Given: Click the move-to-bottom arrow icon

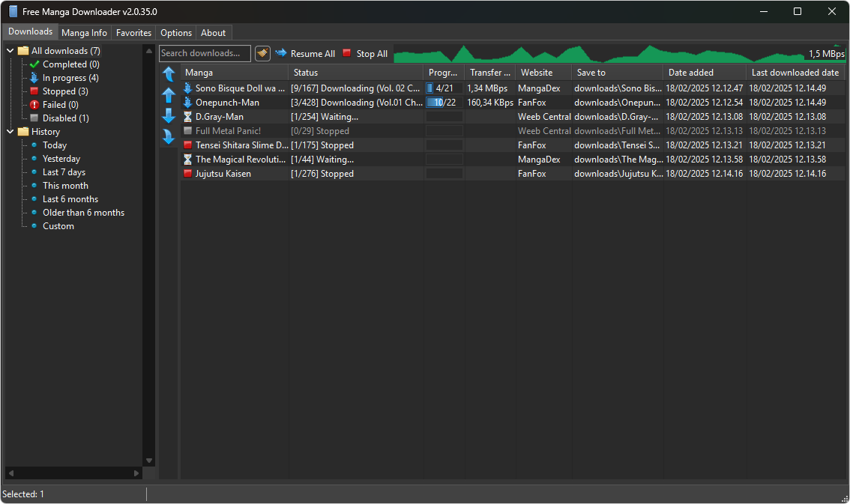Looking at the screenshot, I should pyautogui.click(x=169, y=136).
